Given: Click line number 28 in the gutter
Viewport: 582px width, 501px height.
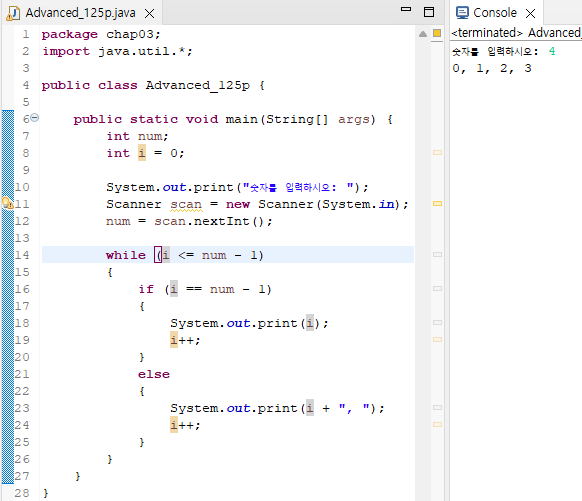Looking at the screenshot, I should [22, 493].
